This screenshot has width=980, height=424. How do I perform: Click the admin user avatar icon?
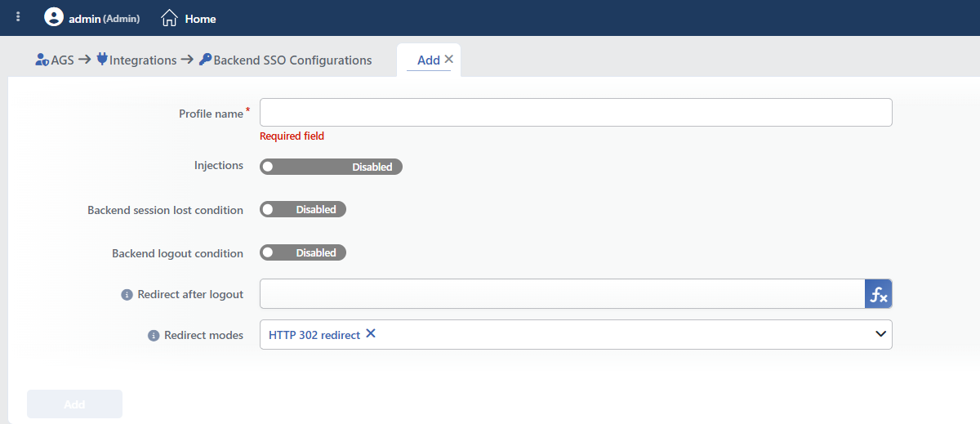54,17
